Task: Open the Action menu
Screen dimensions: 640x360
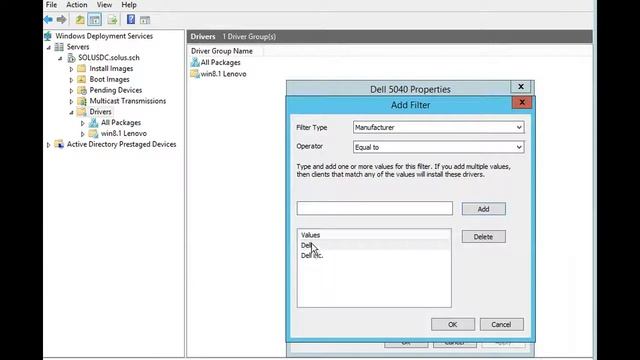Action: 77,5
